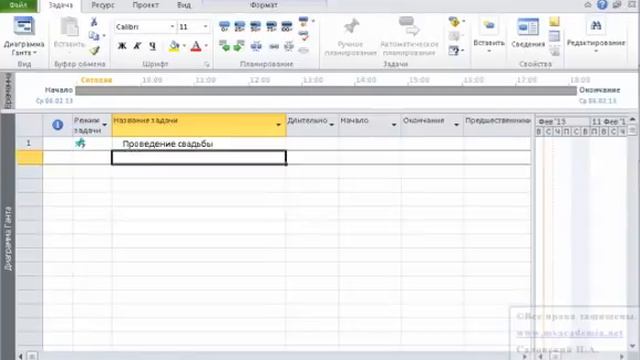Click the Outdent Task green left arrow
This screenshot has height=360, width=640.
[x=224, y=46]
